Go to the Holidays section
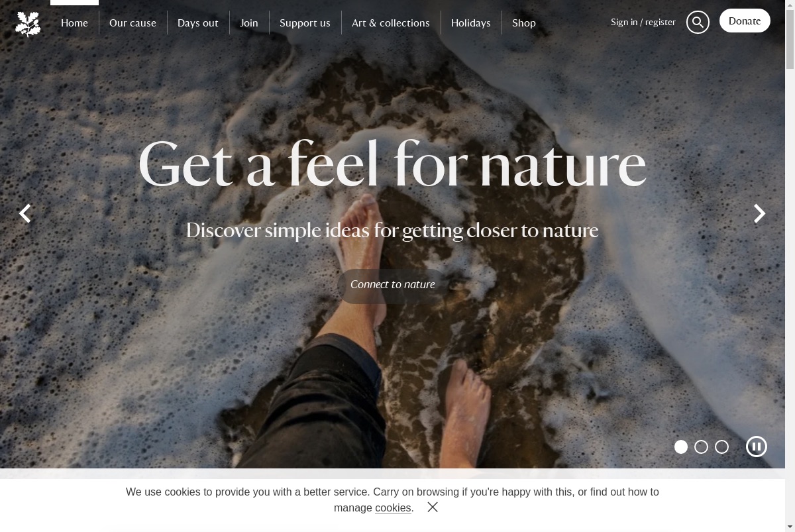This screenshot has width=795, height=532. pos(471,23)
